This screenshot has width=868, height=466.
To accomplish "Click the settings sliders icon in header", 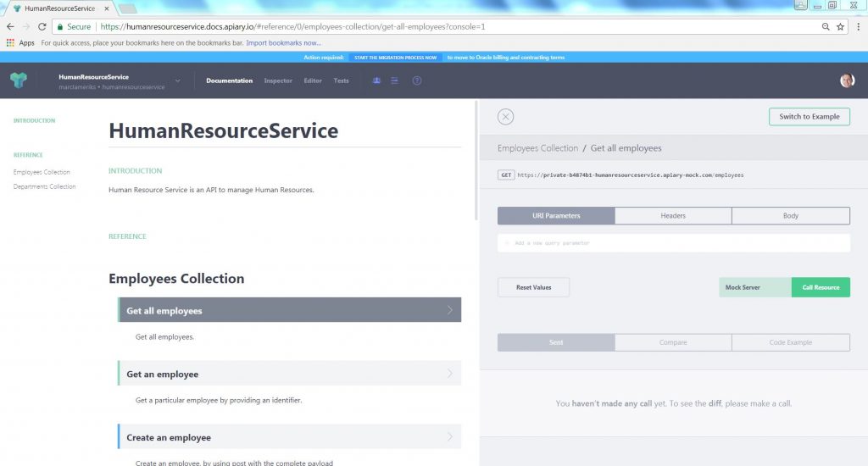I will (394, 81).
